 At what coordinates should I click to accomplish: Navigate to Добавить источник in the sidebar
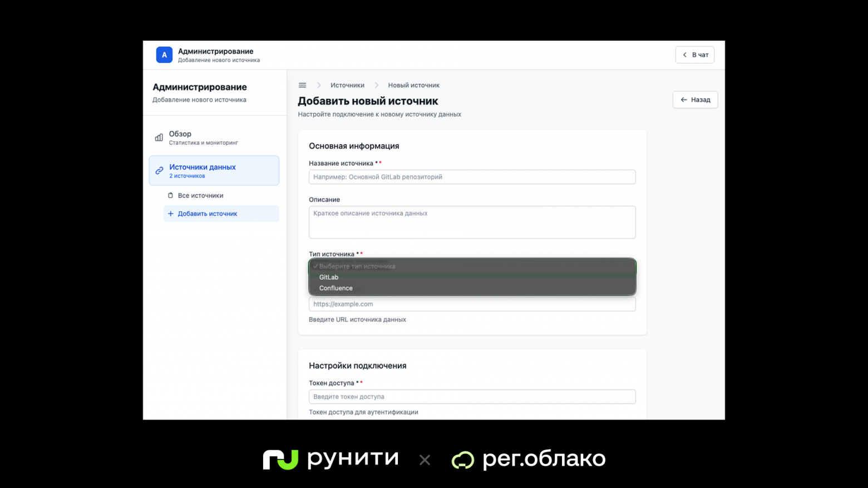pyautogui.click(x=207, y=213)
